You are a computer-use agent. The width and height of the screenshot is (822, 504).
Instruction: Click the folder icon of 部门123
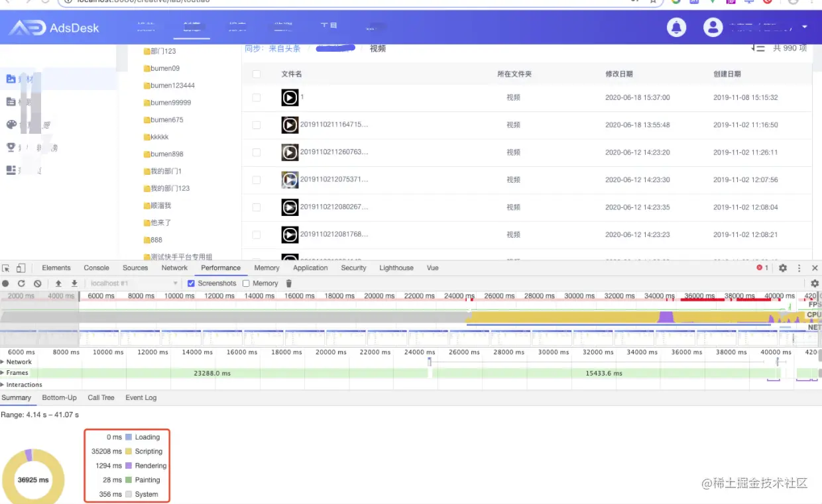[147, 51]
